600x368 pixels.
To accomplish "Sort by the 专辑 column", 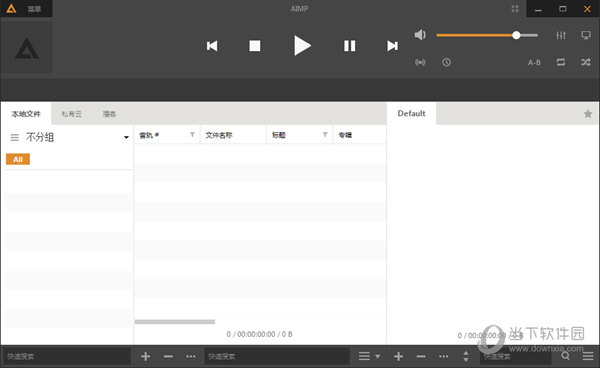I will (x=345, y=135).
